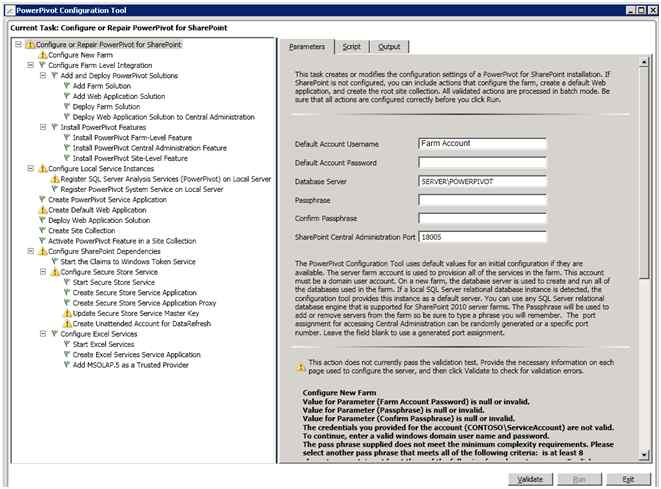Select Install PowerPivot Features tree item
The image size is (661, 489).
(x=103, y=127)
